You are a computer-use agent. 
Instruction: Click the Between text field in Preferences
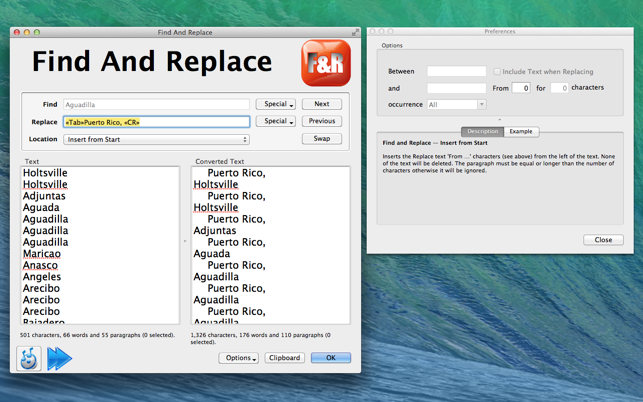coord(456,71)
